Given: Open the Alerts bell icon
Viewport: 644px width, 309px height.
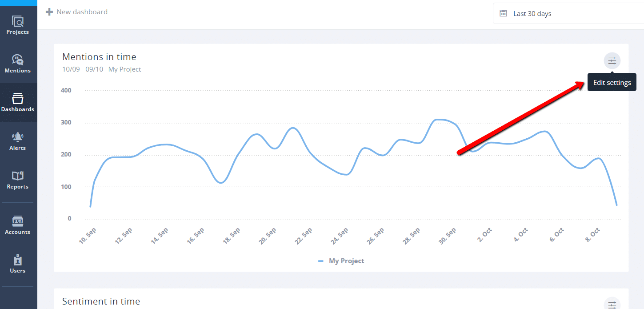Looking at the screenshot, I should point(18,137).
